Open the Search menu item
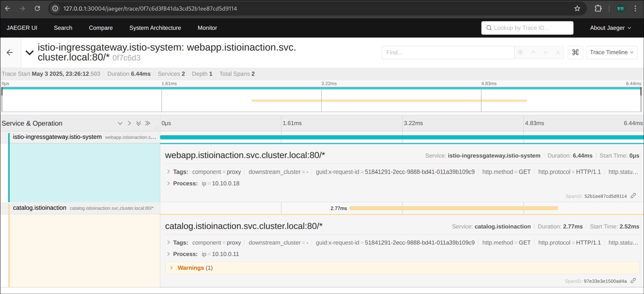The height and width of the screenshot is (294, 644). click(x=63, y=28)
